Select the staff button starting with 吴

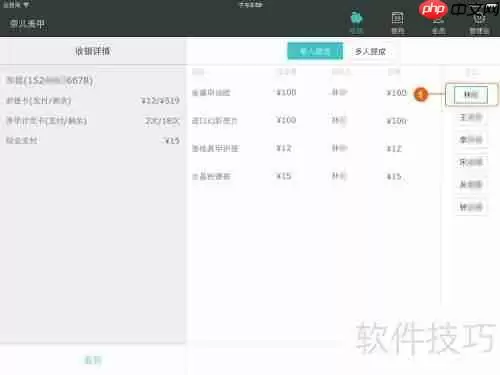pos(471,184)
